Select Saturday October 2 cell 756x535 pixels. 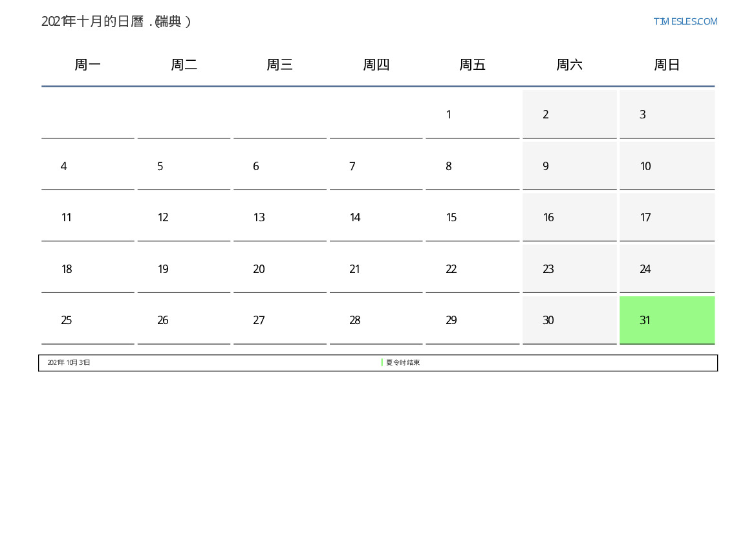tap(569, 115)
